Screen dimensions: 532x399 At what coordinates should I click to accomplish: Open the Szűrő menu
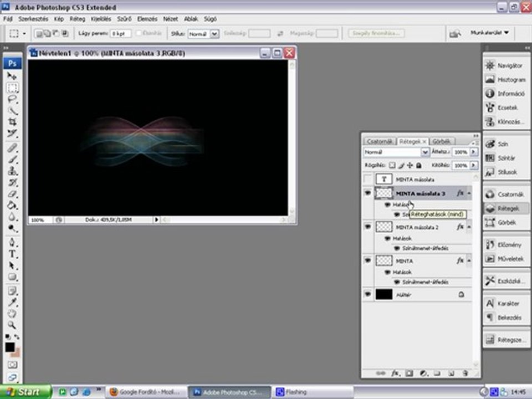[124, 19]
